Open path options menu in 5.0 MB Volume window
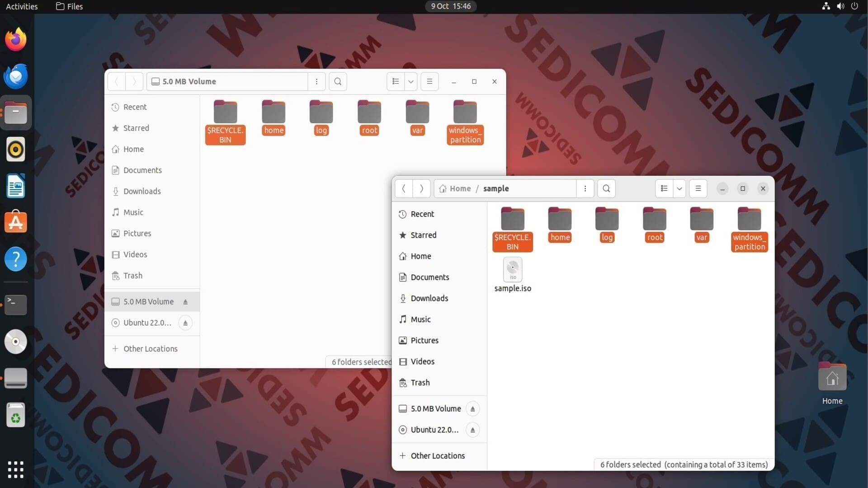Image resolution: width=868 pixels, height=488 pixels. click(x=316, y=81)
